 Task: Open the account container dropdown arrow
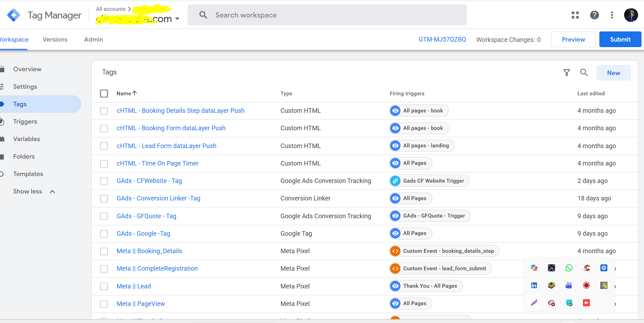[177, 19]
